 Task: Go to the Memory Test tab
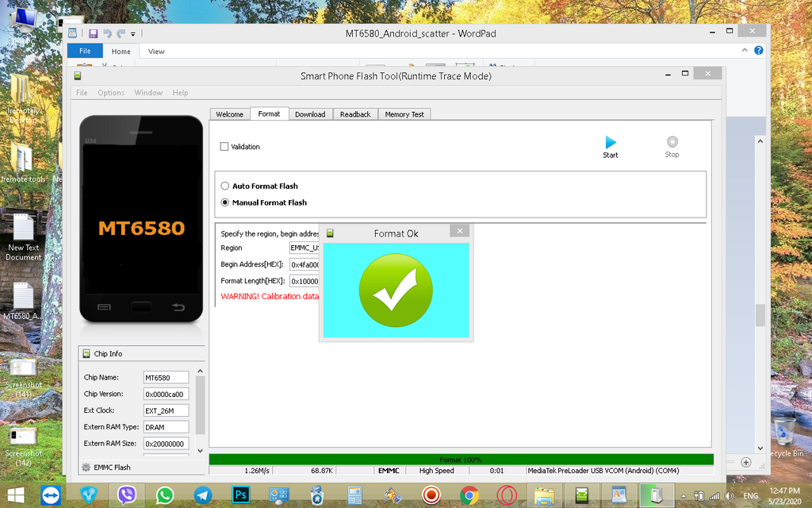[404, 114]
